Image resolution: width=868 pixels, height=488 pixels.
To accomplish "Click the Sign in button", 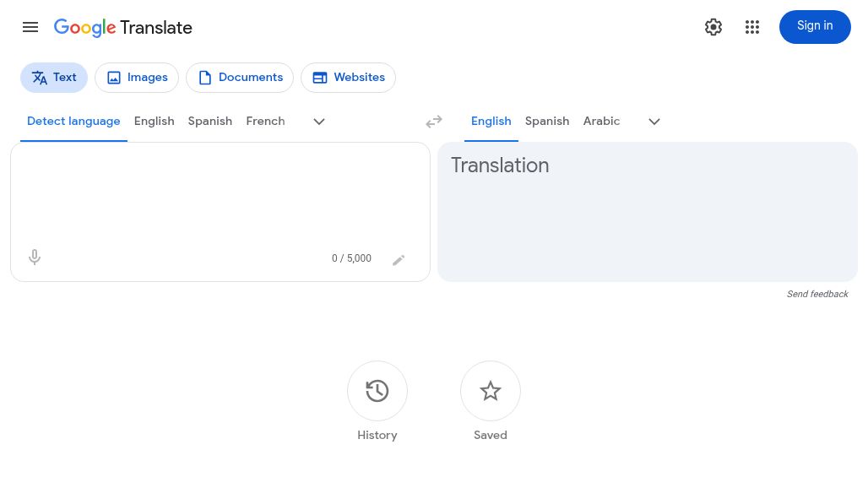I will tap(815, 26).
